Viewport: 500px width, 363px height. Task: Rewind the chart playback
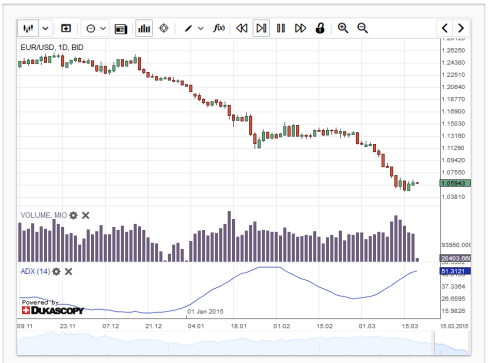[x=242, y=28]
